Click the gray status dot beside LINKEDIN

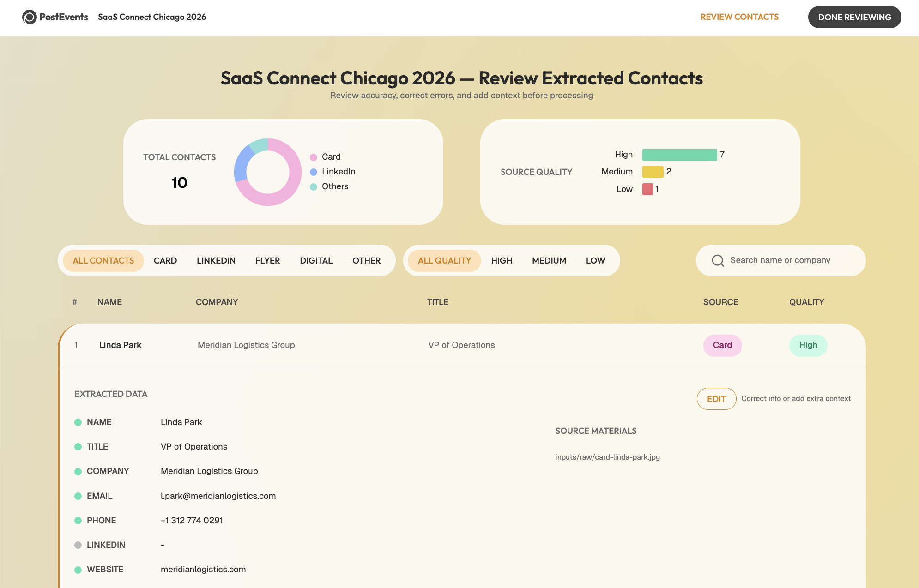click(x=78, y=545)
